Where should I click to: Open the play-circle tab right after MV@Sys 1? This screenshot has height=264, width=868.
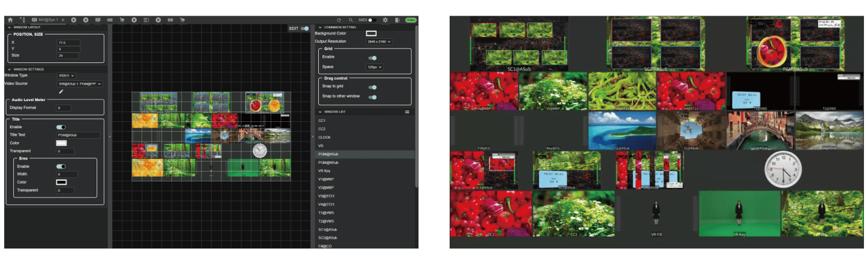74,20
